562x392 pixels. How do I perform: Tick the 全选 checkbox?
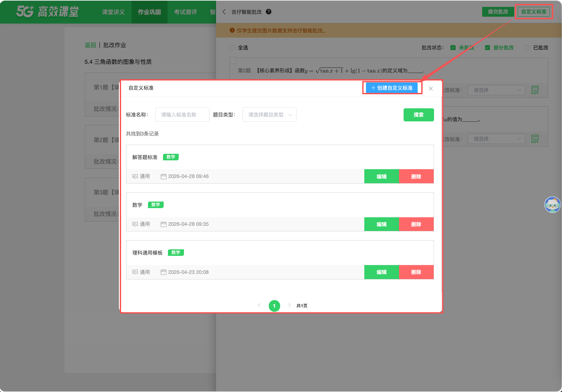pyautogui.click(x=232, y=48)
